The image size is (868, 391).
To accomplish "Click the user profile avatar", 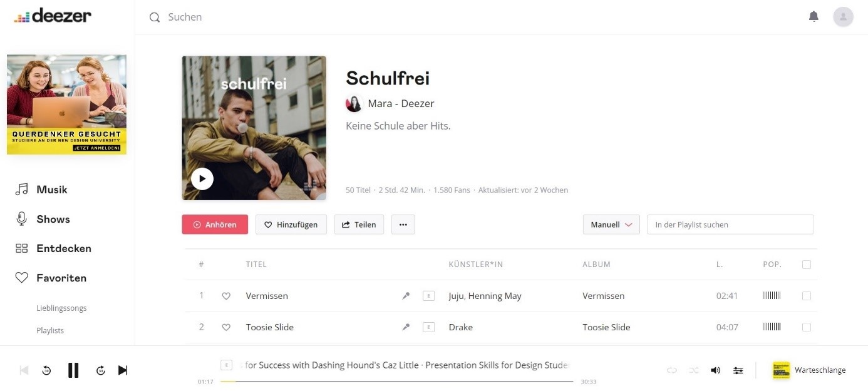I will click(843, 17).
